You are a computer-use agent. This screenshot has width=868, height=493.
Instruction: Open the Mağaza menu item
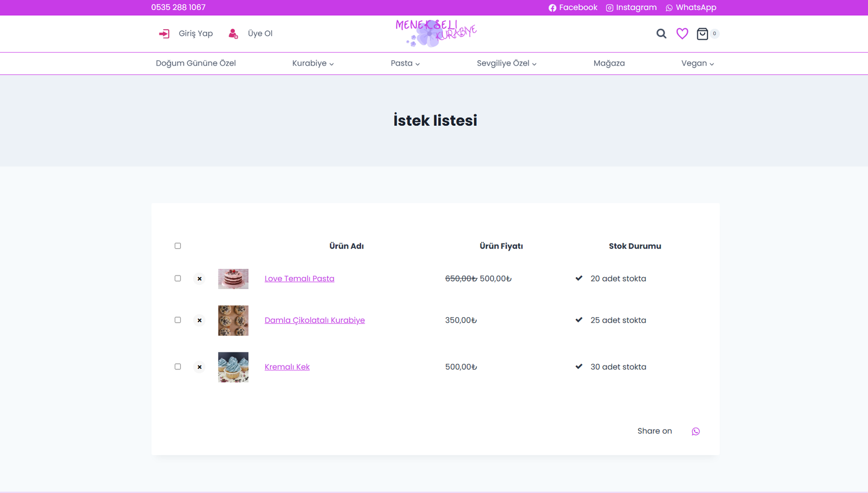(609, 63)
